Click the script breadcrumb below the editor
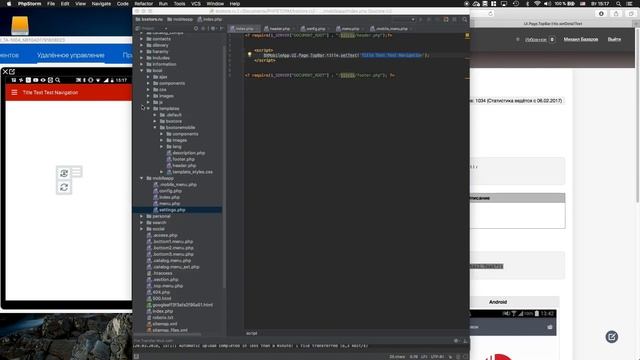 click(252, 333)
